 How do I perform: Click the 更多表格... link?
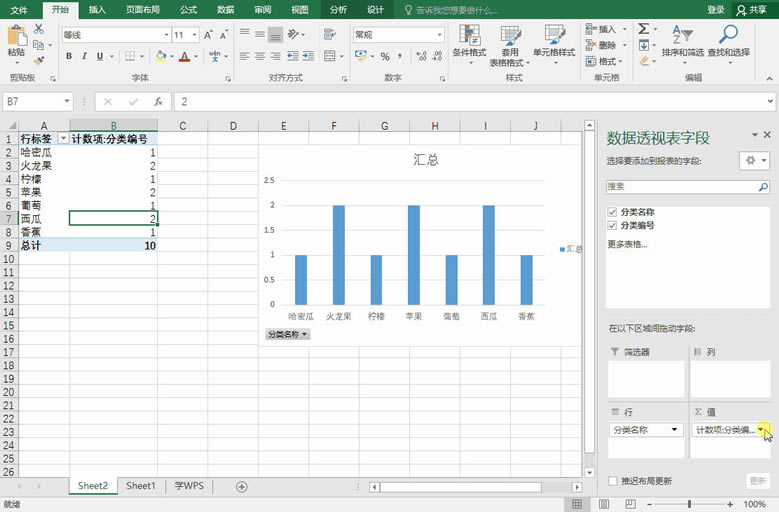coord(627,244)
